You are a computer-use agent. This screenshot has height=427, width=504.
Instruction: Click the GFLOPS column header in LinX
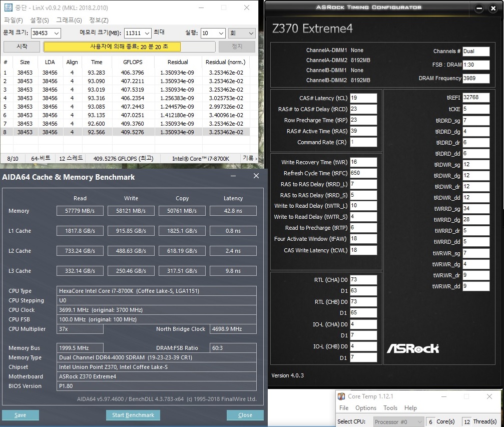133,62
